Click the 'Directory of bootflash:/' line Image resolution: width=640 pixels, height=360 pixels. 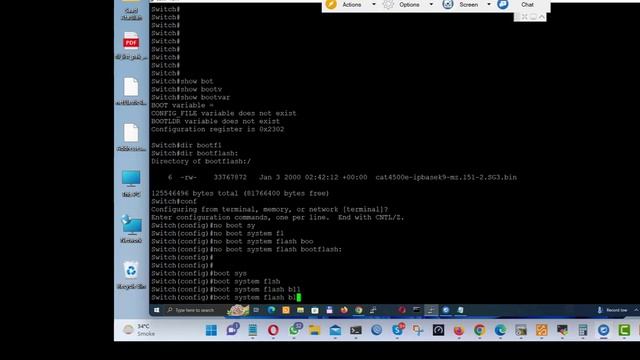click(x=201, y=161)
